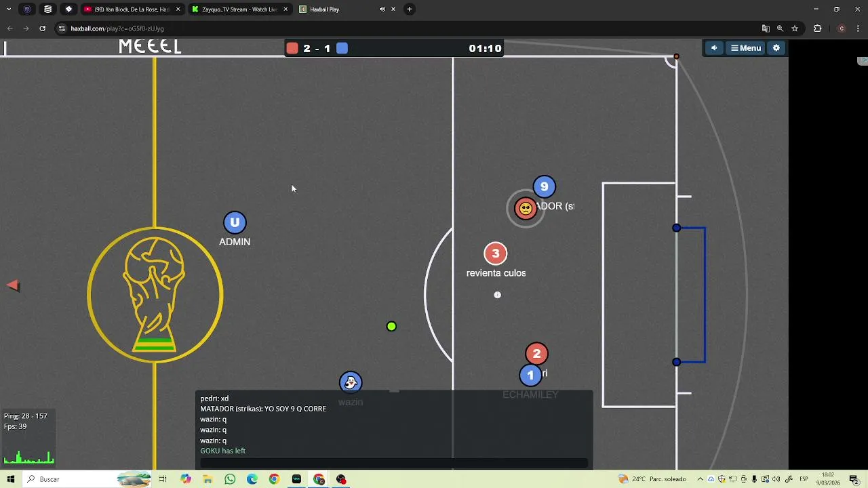Open File Explorer from taskbar

point(208,479)
